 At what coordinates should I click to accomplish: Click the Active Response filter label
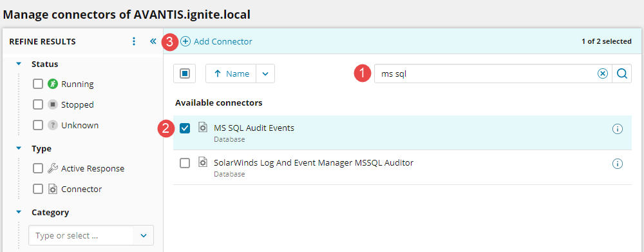(93, 169)
